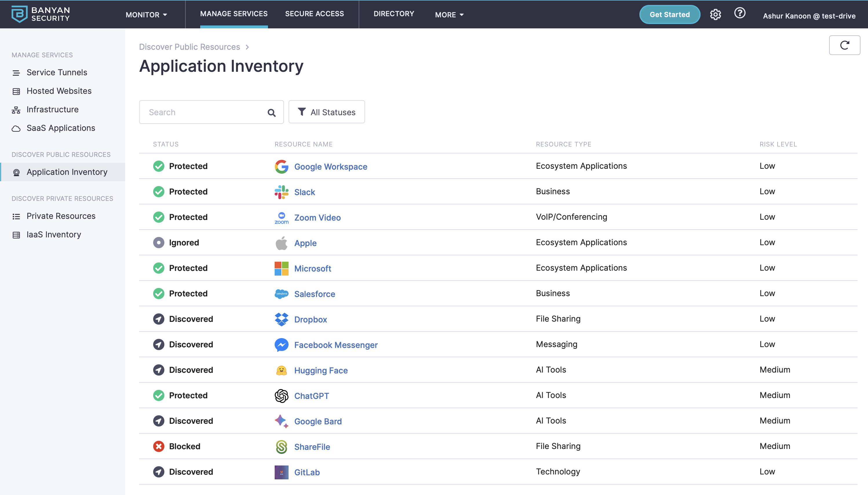Screen dimensions: 868x495
Task: Click the Google Workspace logo icon
Action: pyautogui.click(x=281, y=166)
